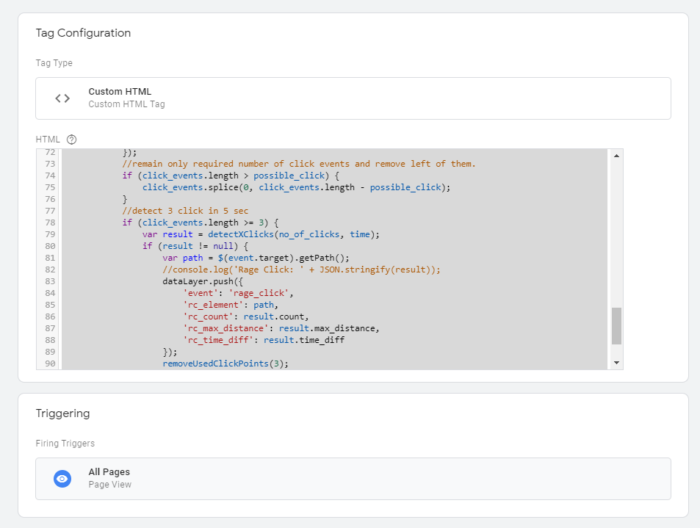Click the Custom HTML code brackets icon
This screenshot has height=528, width=700.
pyautogui.click(x=62, y=98)
